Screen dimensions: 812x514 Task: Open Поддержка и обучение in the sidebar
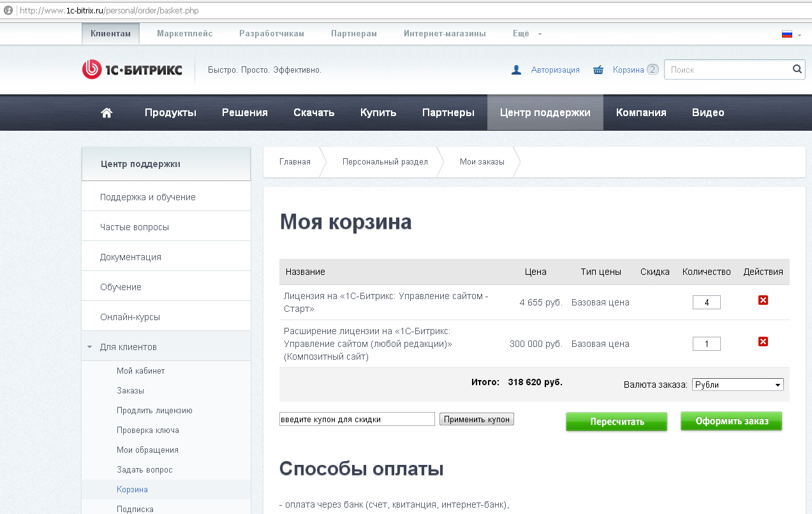(x=166, y=197)
